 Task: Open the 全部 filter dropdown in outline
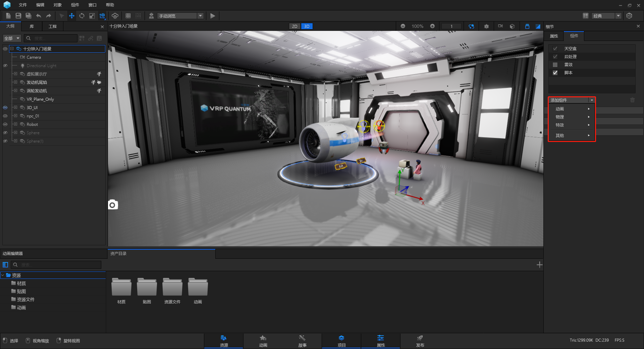click(12, 38)
